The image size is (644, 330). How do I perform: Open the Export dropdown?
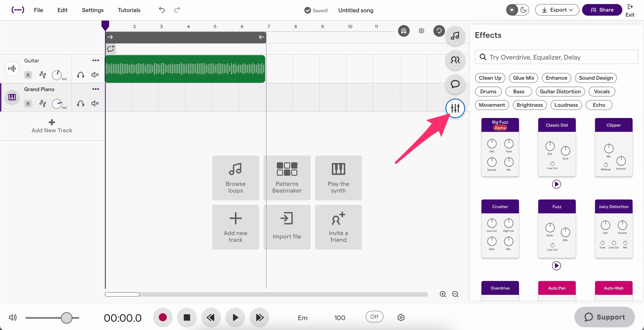pos(557,10)
